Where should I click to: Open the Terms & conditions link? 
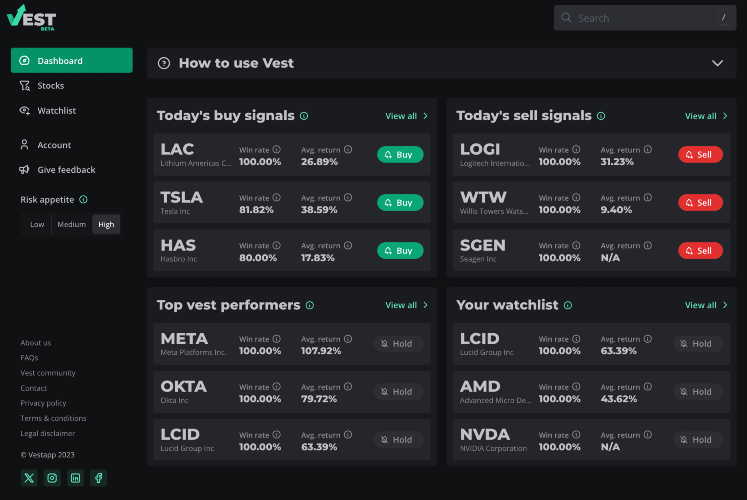(53, 418)
